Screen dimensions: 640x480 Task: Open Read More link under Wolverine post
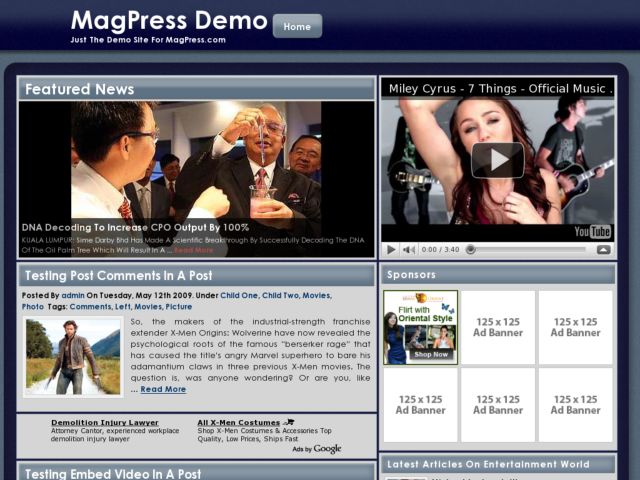coord(163,389)
